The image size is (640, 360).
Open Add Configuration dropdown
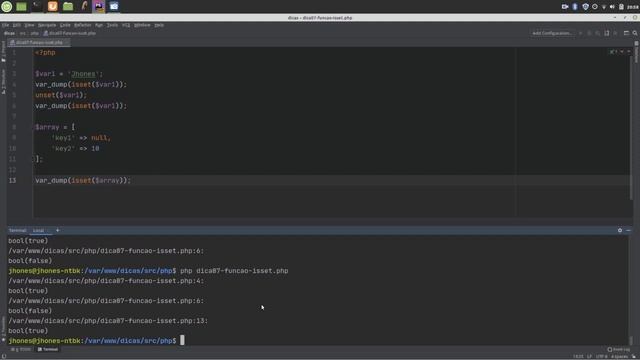tap(552, 33)
